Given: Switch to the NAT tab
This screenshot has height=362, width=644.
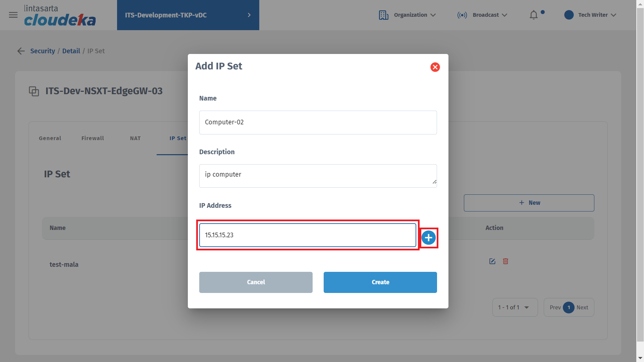Looking at the screenshot, I should (x=135, y=138).
